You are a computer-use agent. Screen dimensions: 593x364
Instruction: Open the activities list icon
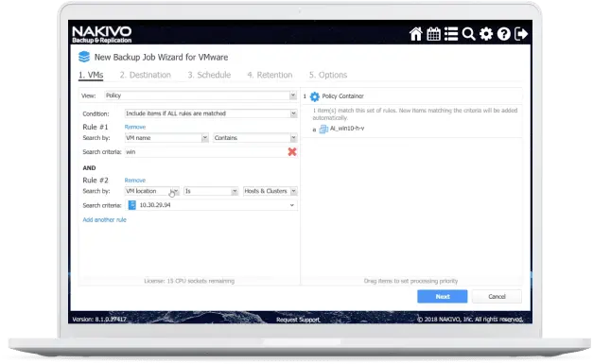[451, 34]
